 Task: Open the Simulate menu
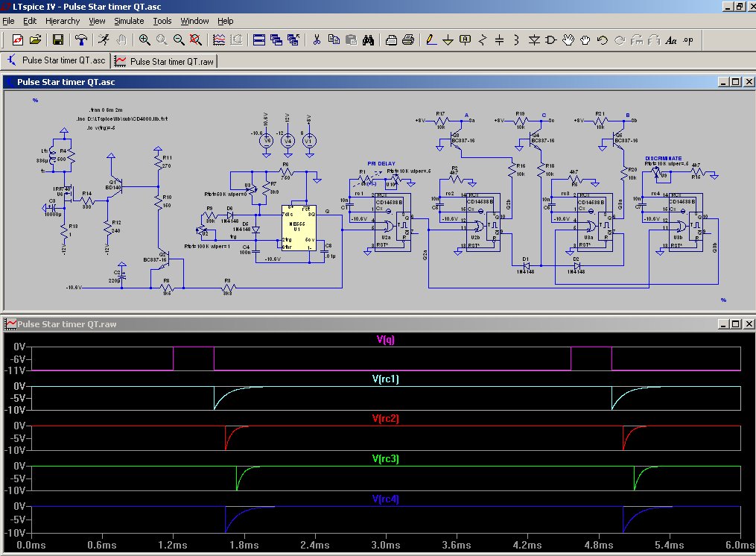click(x=129, y=21)
